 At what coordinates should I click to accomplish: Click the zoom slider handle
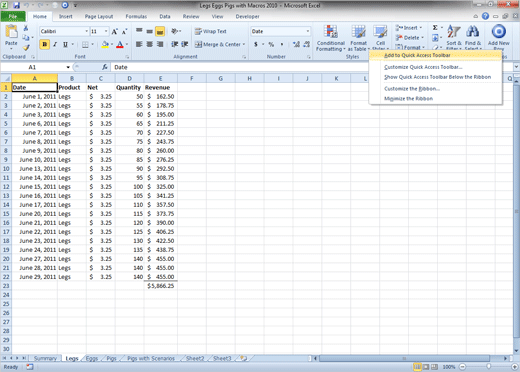tap(488, 367)
